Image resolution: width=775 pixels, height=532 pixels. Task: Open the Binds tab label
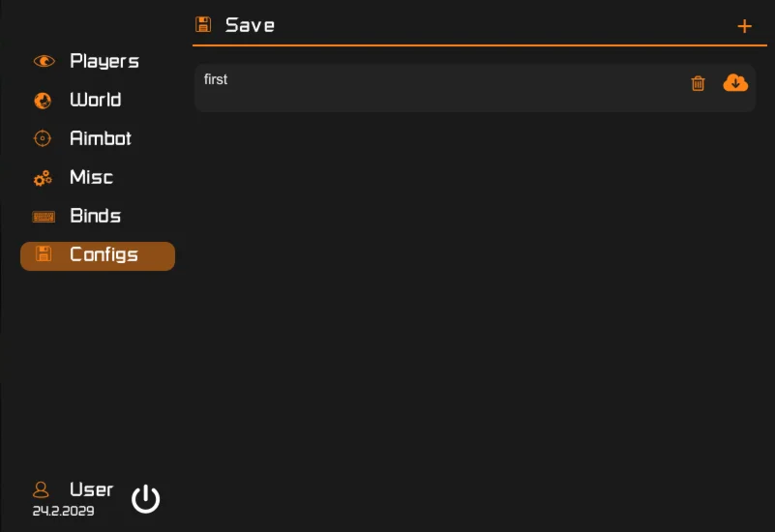point(95,216)
